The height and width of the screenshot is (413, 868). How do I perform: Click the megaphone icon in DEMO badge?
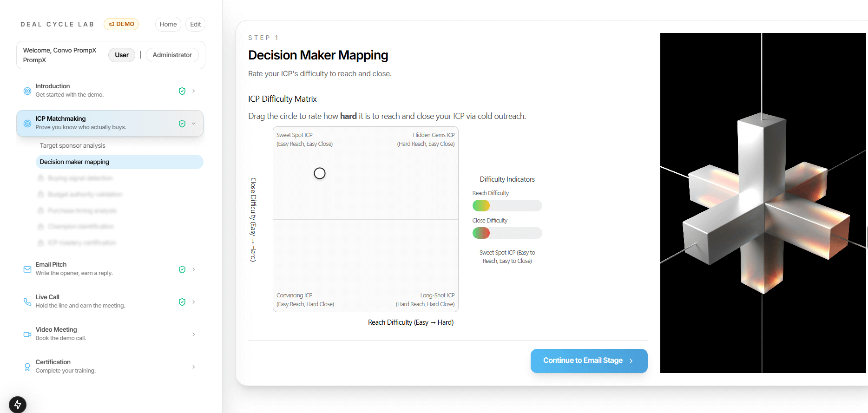click(112, 24)
